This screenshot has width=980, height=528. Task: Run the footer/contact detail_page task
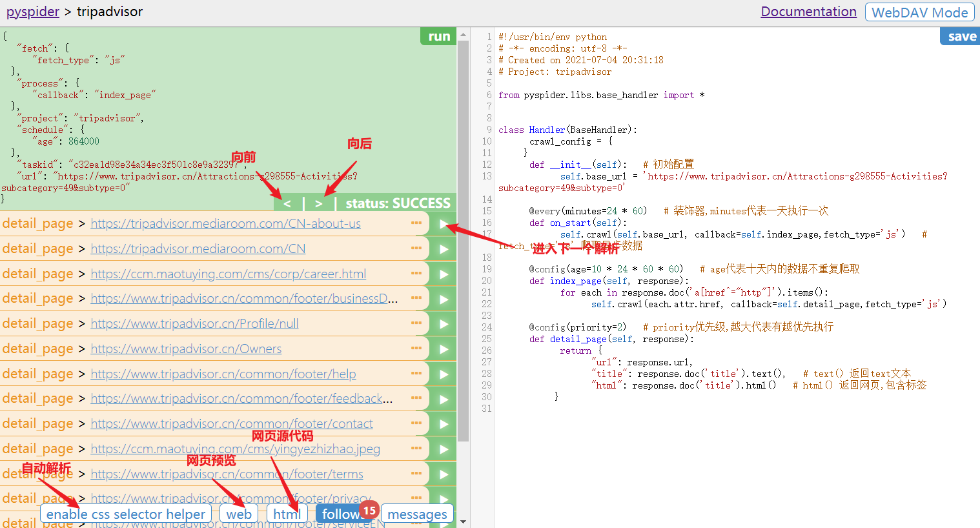[x=444, y=424]
